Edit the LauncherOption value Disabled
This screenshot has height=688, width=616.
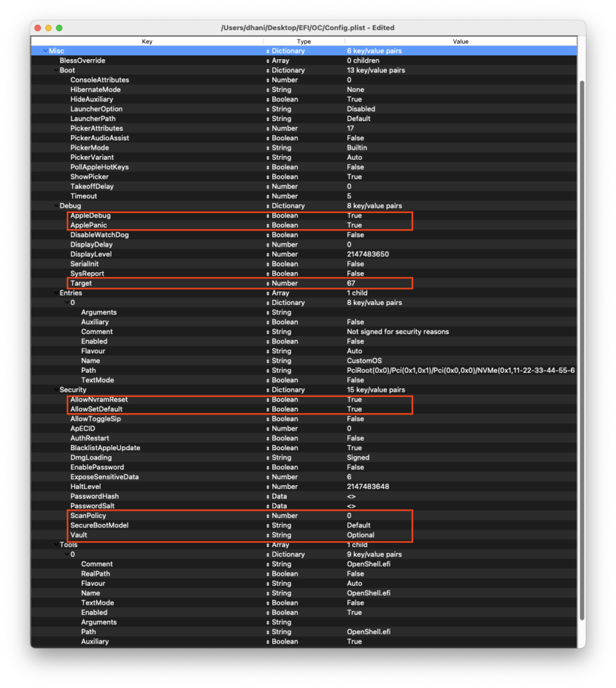tap(361, 109)
